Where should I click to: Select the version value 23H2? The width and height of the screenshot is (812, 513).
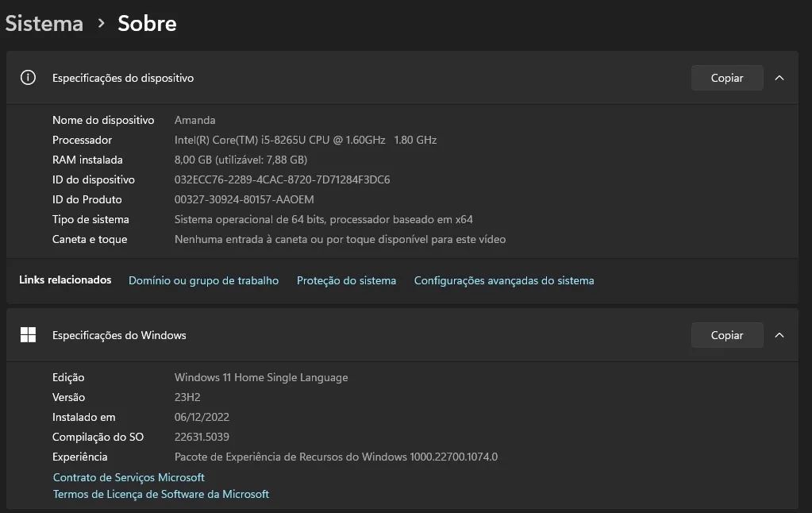(x=187, y=397)
